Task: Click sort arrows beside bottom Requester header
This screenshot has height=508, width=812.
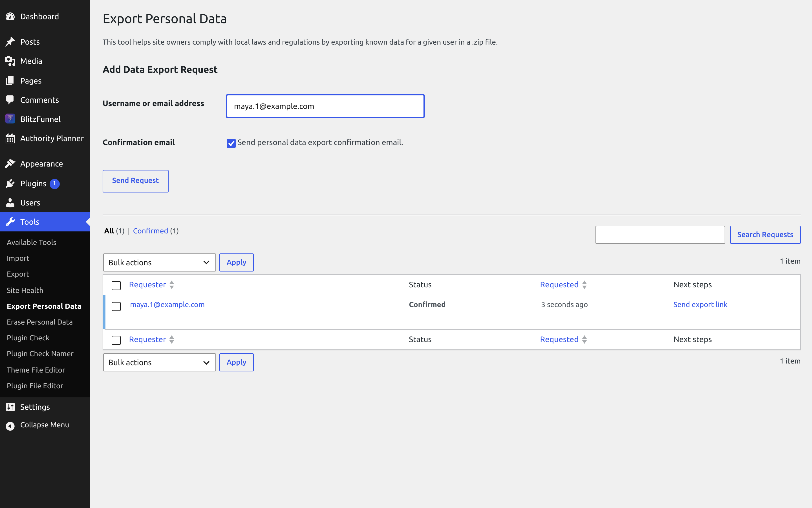Action: click(172, 339)
